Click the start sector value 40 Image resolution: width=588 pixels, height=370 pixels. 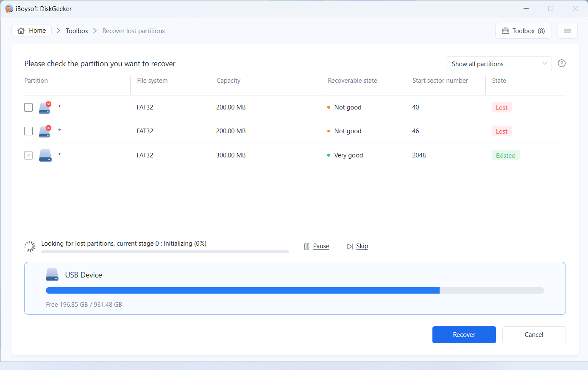click(x=415, y=107)
